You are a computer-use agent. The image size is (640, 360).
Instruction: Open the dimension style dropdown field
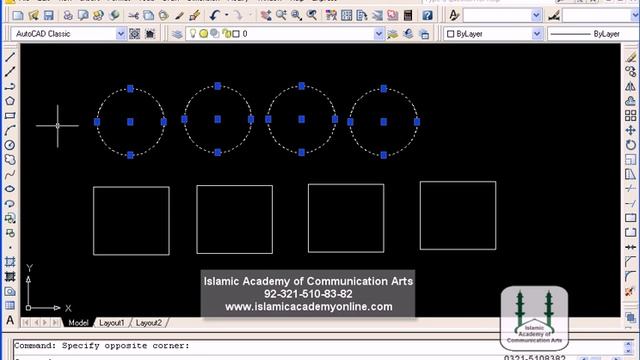tap(601, 16)
